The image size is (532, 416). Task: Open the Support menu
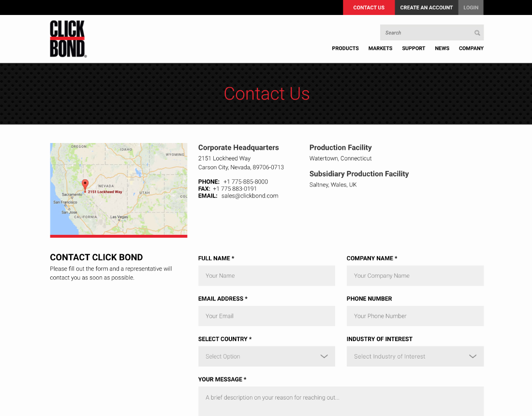[414, 48]
